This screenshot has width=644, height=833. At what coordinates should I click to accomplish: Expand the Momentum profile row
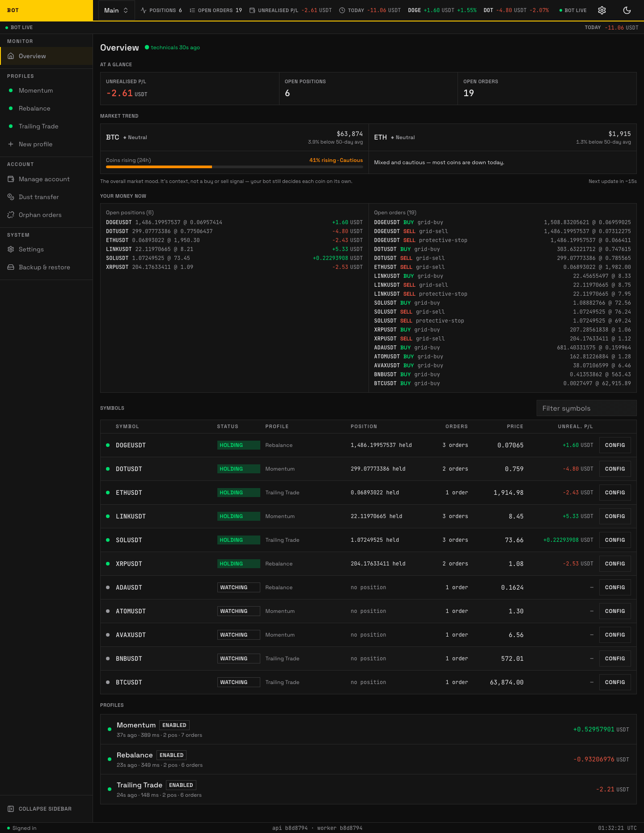(369, 729)
